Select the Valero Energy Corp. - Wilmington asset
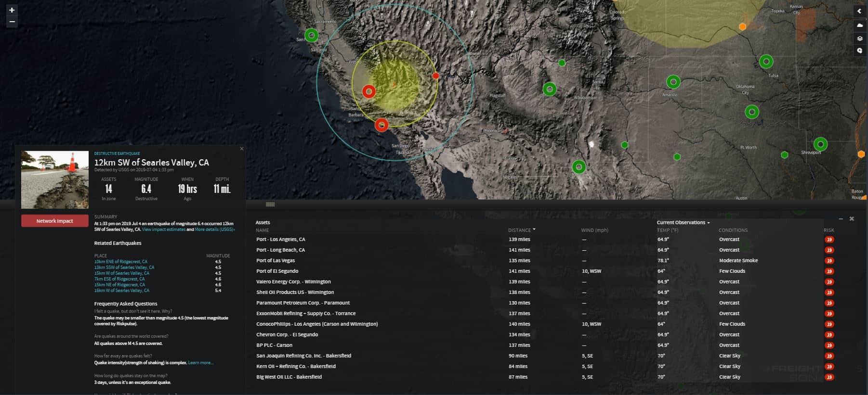This screenshot has width=868, height=395. coord(293,282)
